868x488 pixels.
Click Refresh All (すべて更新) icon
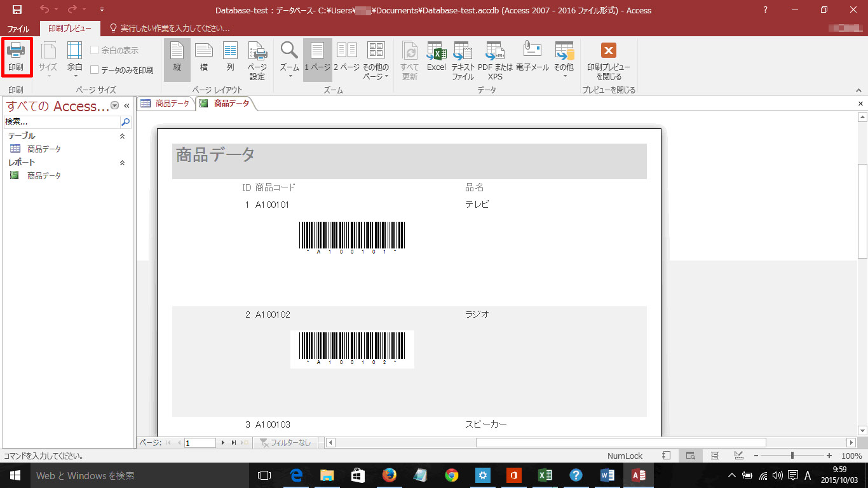click(410, 60)
